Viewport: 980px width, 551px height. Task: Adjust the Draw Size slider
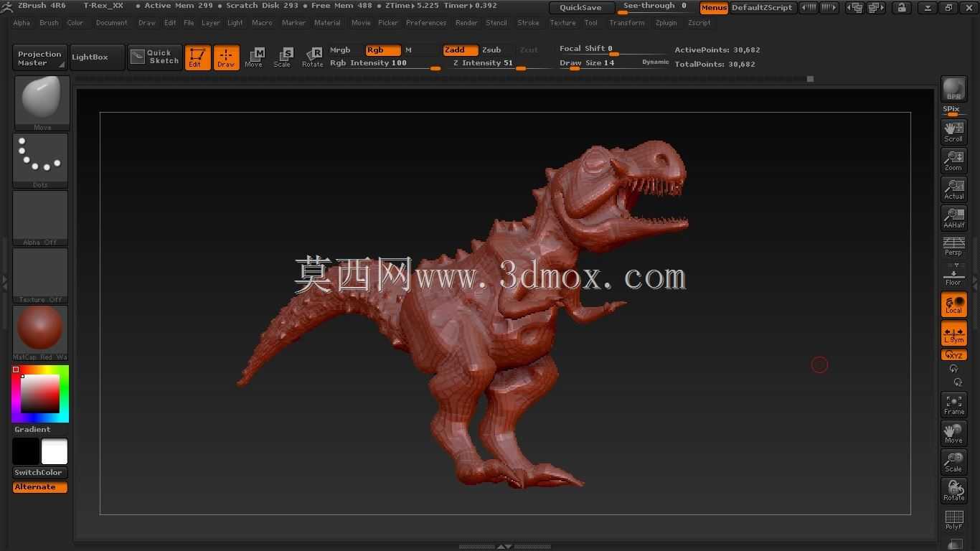(x=599, y=64)
